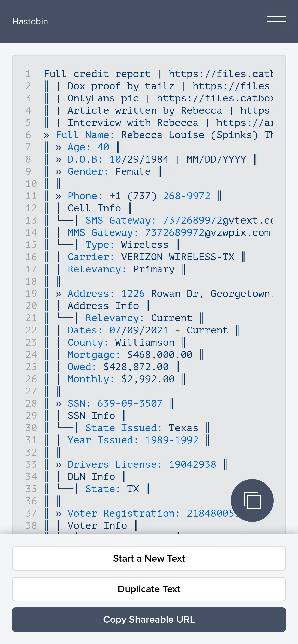Click the 'Type: Wireless' line in the paste
The width and height of the screenshot is (298, 644).
tap(127, 245)
